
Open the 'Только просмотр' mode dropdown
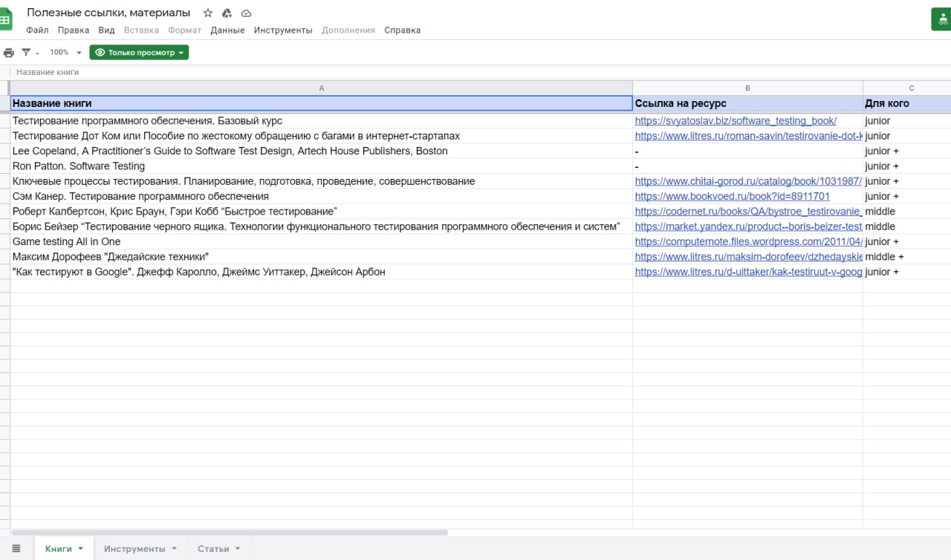[x=139, y=53]
